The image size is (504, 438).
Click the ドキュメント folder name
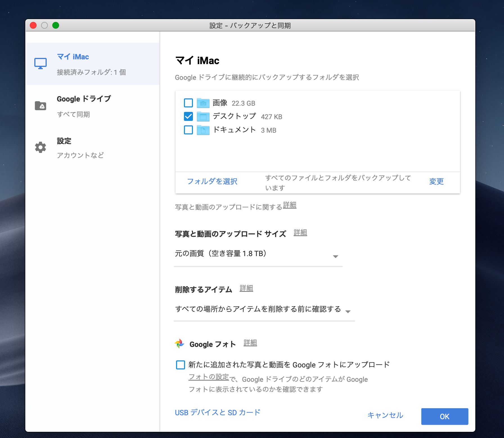(x=234, y=130)
